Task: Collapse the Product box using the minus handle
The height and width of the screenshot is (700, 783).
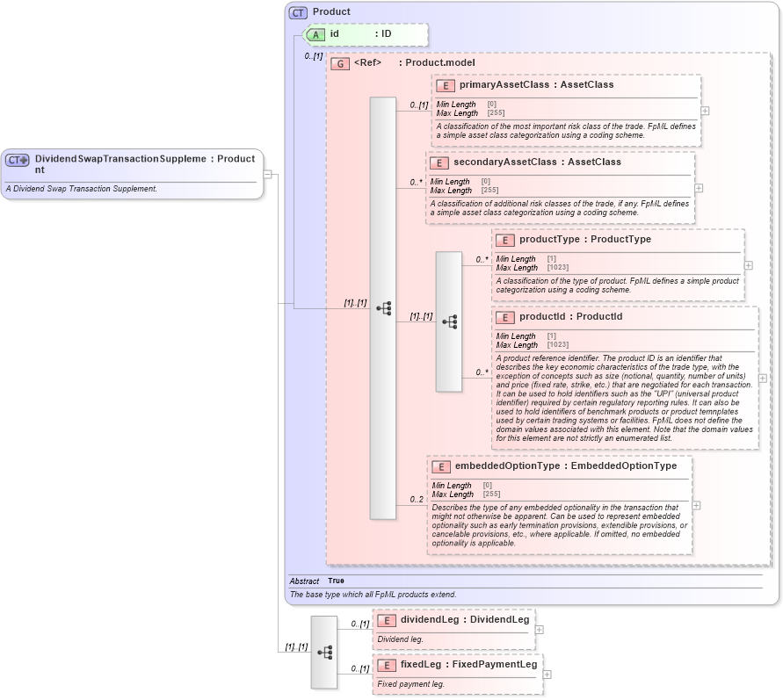Action: (268, 174)
